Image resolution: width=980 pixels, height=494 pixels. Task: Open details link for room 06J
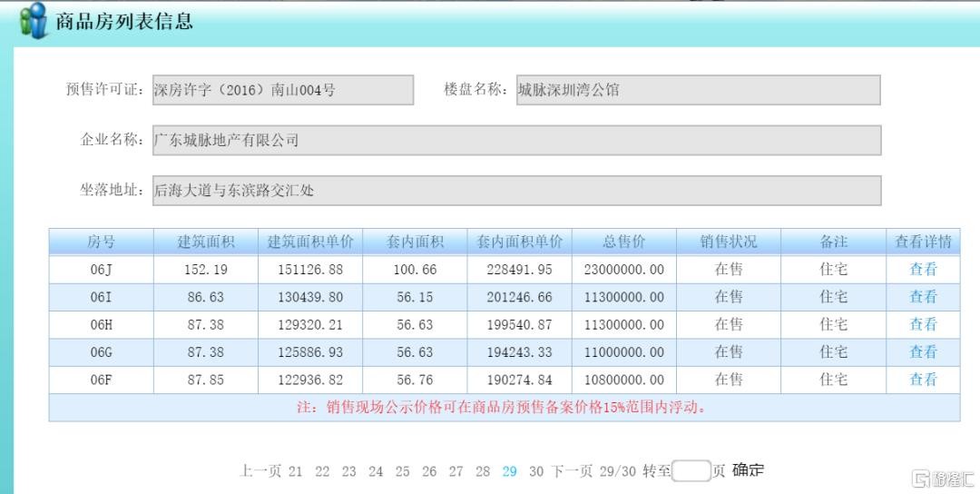[x=923, y=270]
